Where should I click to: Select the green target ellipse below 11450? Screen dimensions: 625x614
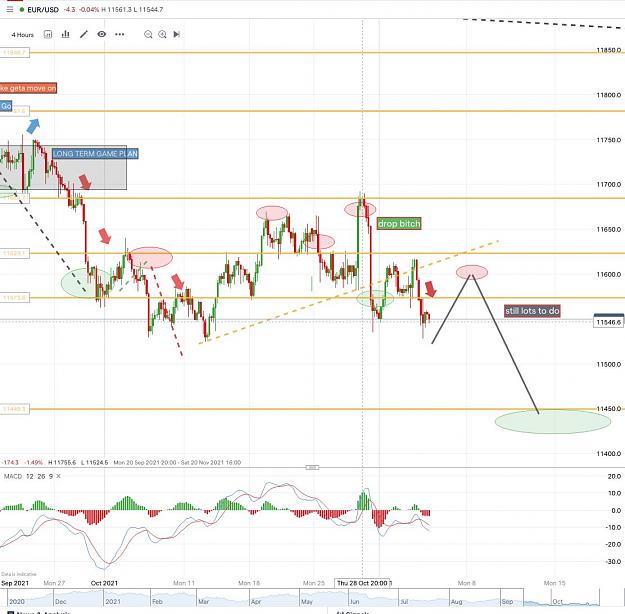(x=553, y=421)
